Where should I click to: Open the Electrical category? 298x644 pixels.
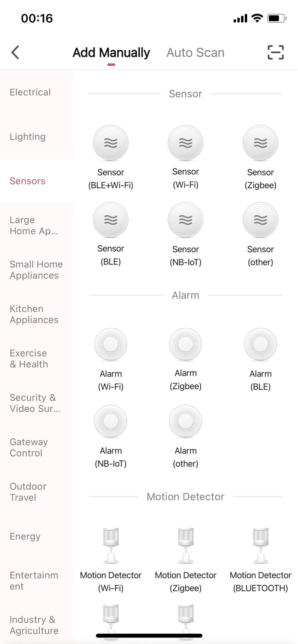pyautogui.click(x=30, y=92)
